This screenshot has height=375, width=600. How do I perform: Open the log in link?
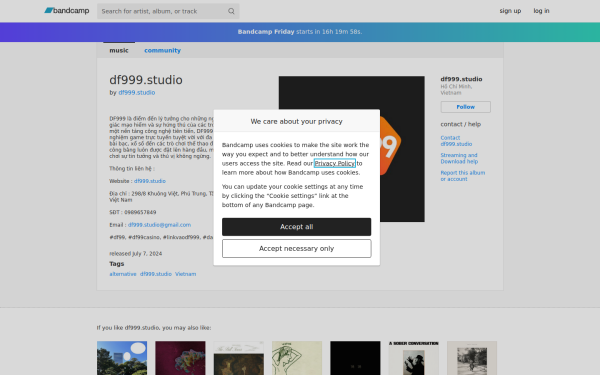(x=541, y=11)
